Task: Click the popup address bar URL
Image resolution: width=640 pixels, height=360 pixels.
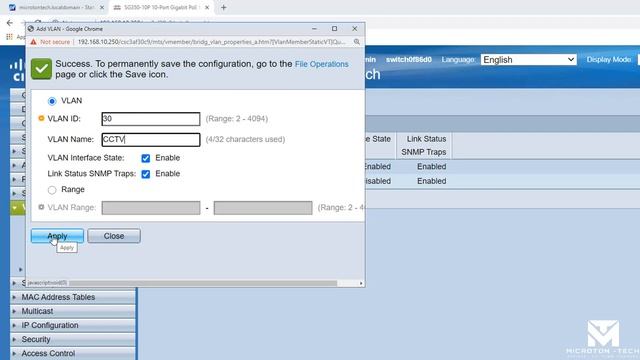Action: [211, 42]
